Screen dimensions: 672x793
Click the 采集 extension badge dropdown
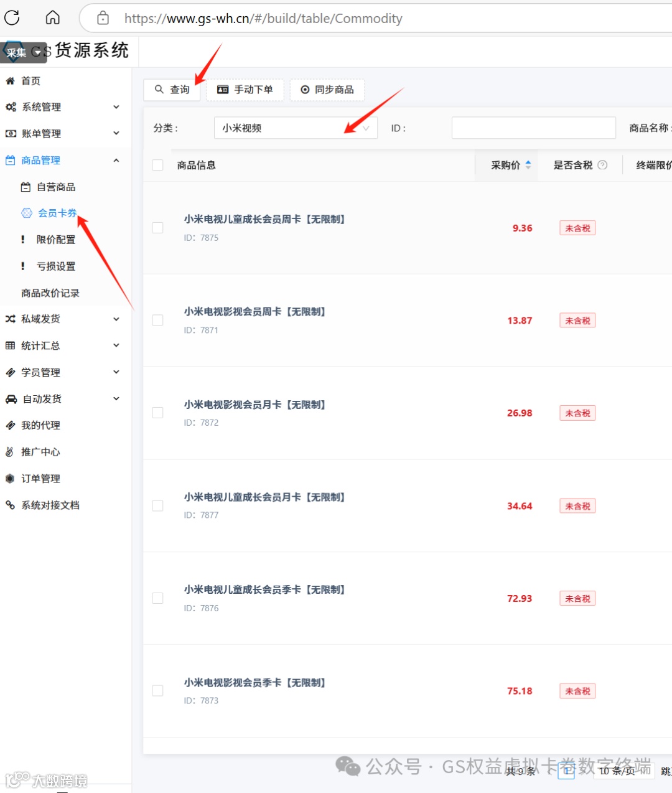tap(24, 53)
